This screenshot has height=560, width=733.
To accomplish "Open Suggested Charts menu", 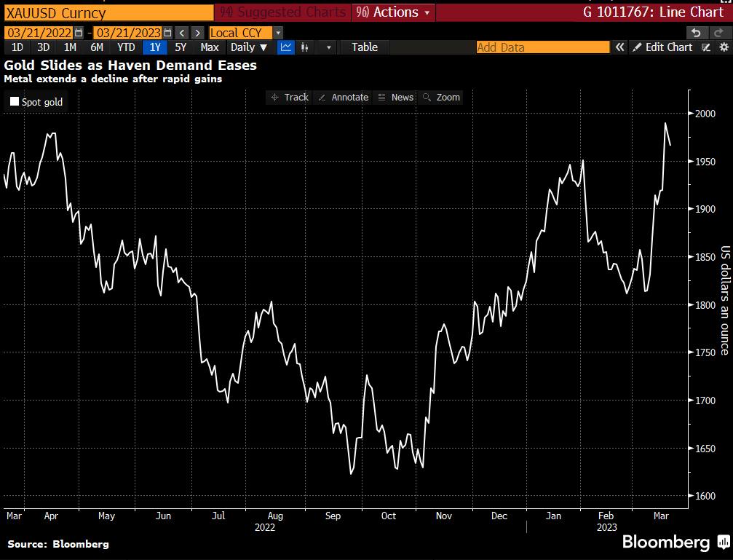I will point(283,12).
